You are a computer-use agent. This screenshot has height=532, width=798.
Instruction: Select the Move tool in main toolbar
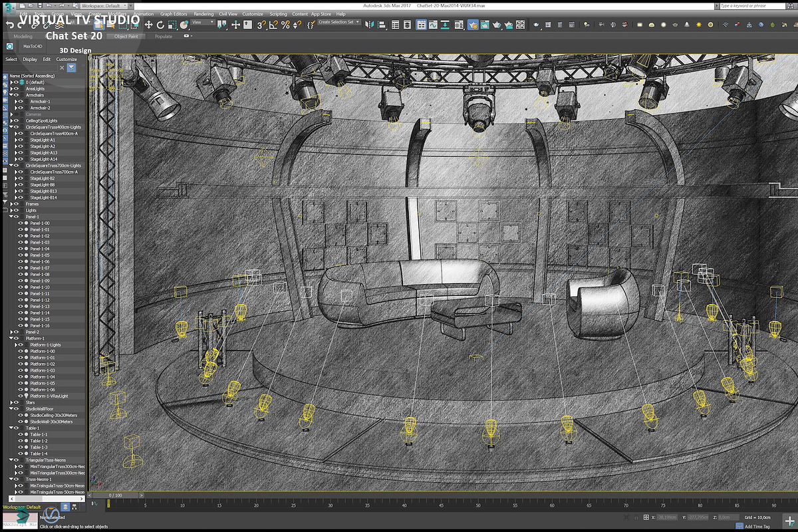(148, 25)
